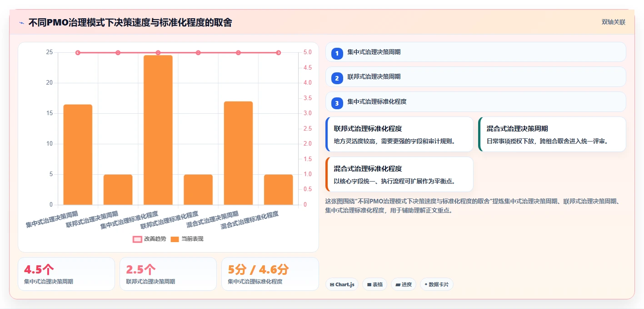Click the left axis value 25
644x309 pixels.
coord(49,52)
